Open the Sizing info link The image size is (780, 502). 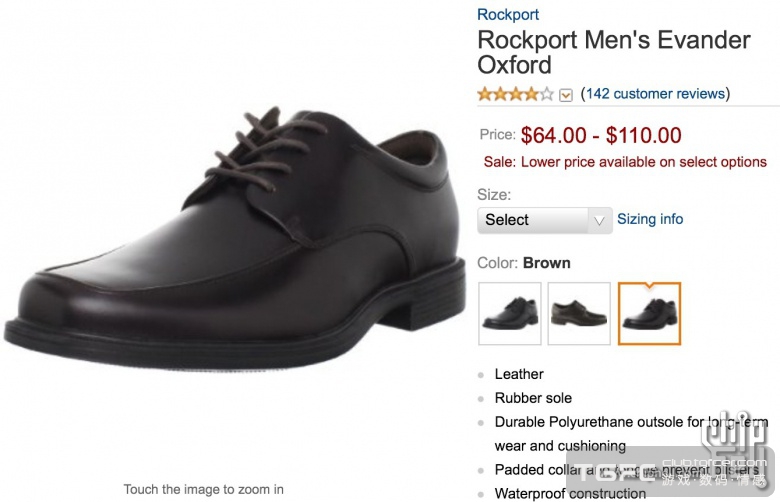click(650, 219)
